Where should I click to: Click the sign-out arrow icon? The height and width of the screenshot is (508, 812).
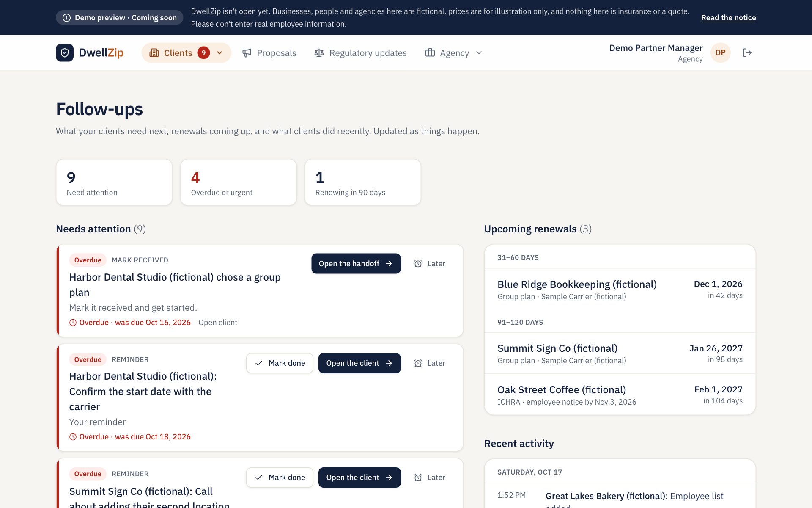747,52
